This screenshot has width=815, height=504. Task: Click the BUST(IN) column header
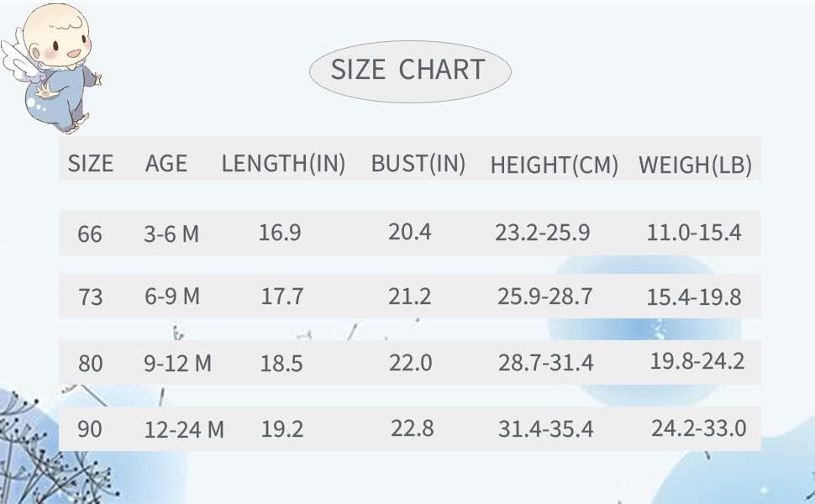tap(418, 164)
